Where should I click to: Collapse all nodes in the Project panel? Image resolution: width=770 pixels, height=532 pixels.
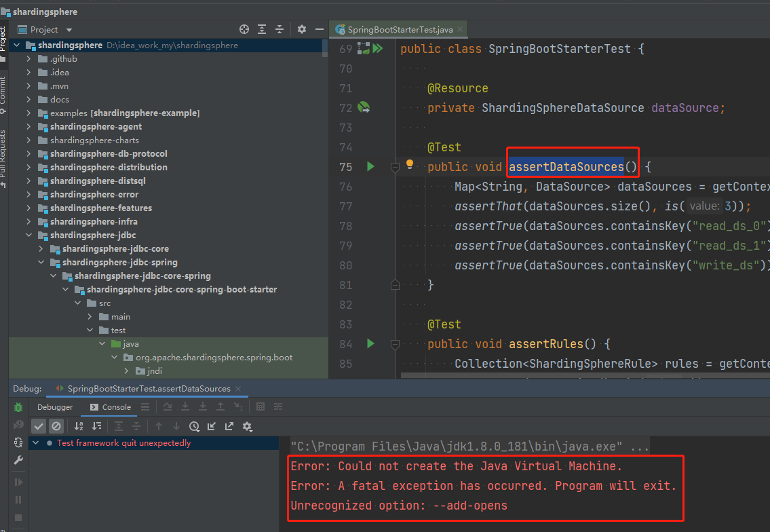pos(280,29)
